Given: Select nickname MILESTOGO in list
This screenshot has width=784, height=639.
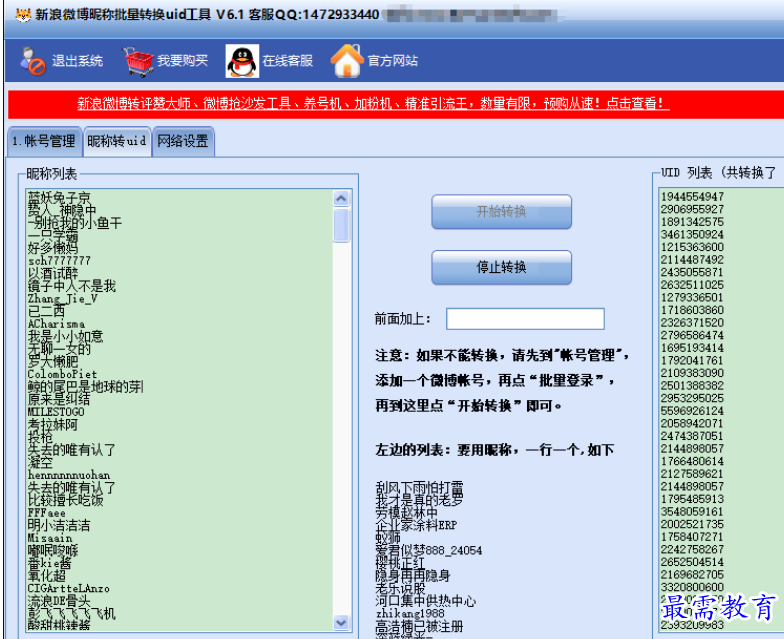Looking at the screenshot, I should pyautogui.click(x=56, y=412).
